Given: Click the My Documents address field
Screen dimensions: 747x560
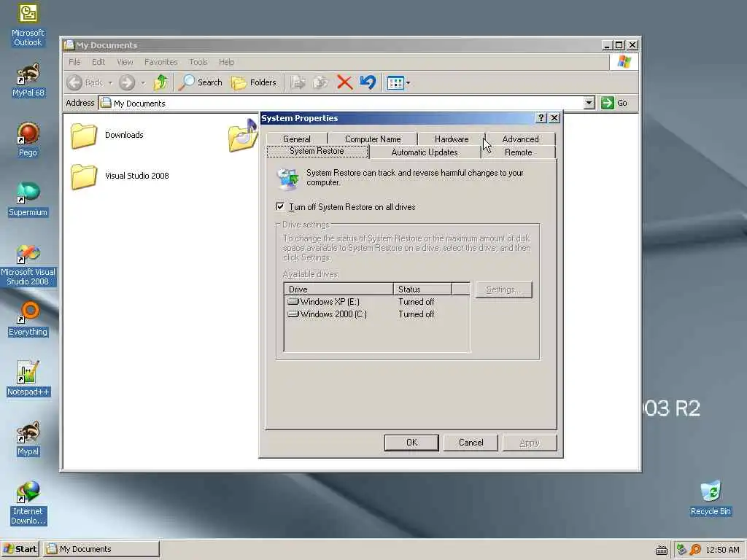Looking at the screenshot, I should point(341,104).
